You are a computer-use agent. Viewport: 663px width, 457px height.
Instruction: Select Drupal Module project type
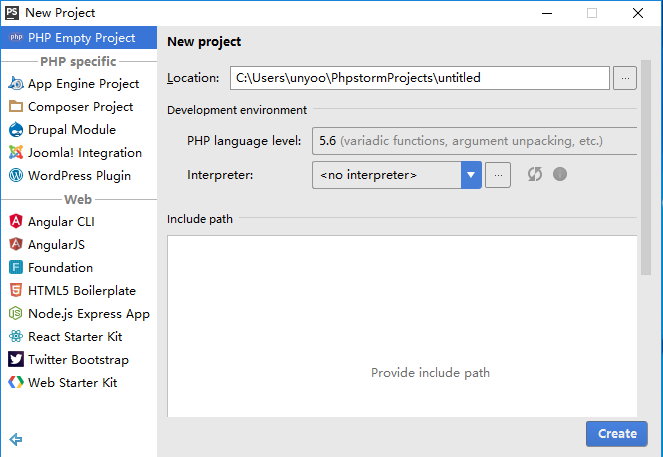(79, 129)
